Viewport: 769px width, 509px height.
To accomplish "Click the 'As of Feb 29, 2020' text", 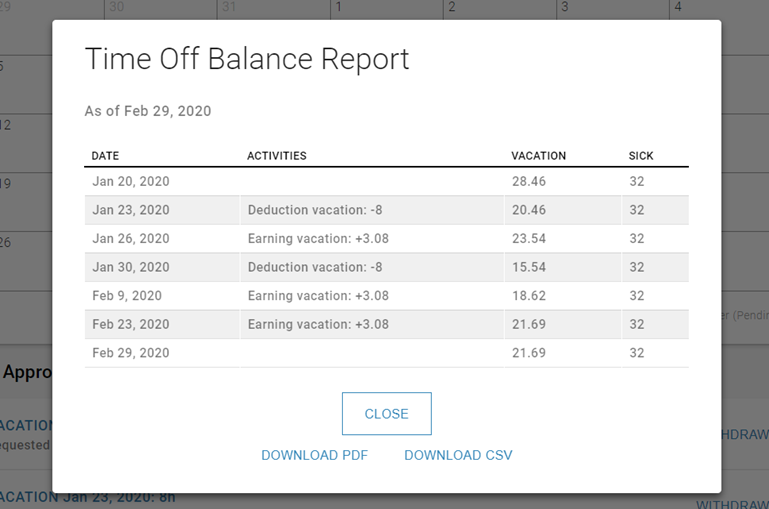I will [148, 111].
